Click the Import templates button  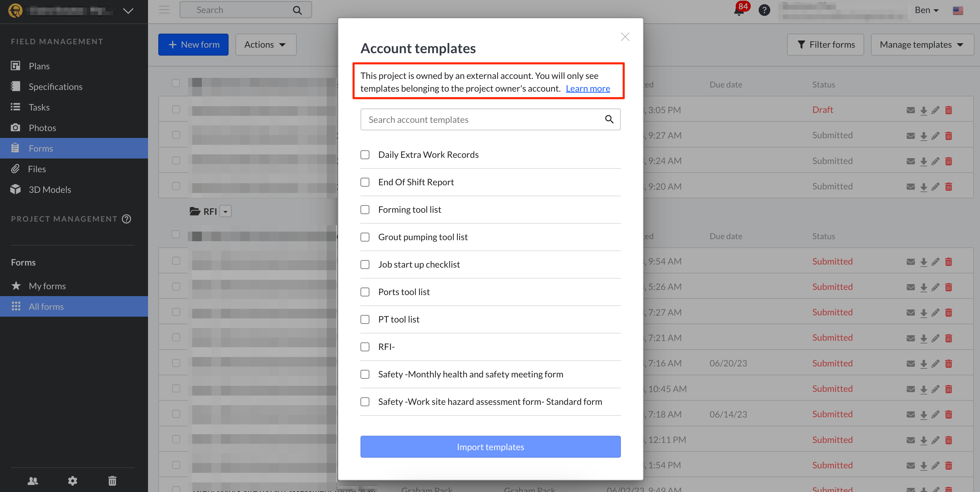point(490,447)
